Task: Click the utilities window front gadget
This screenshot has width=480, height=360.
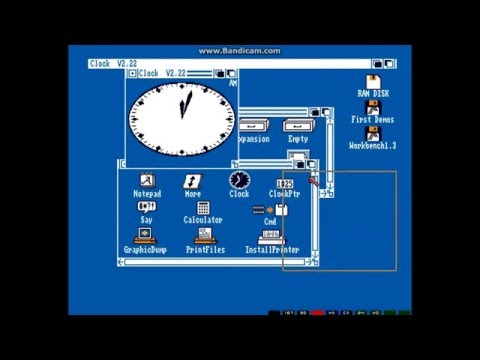Action: point(311,164)
